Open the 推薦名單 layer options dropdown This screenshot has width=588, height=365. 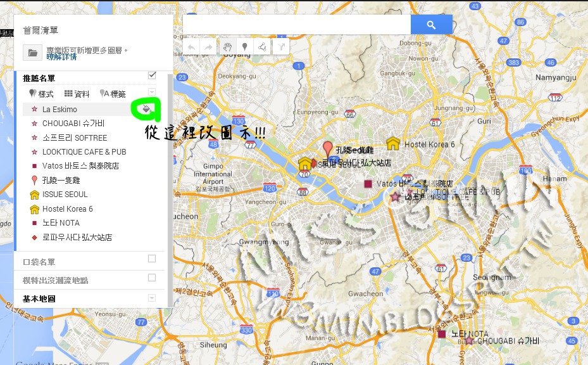152,92
